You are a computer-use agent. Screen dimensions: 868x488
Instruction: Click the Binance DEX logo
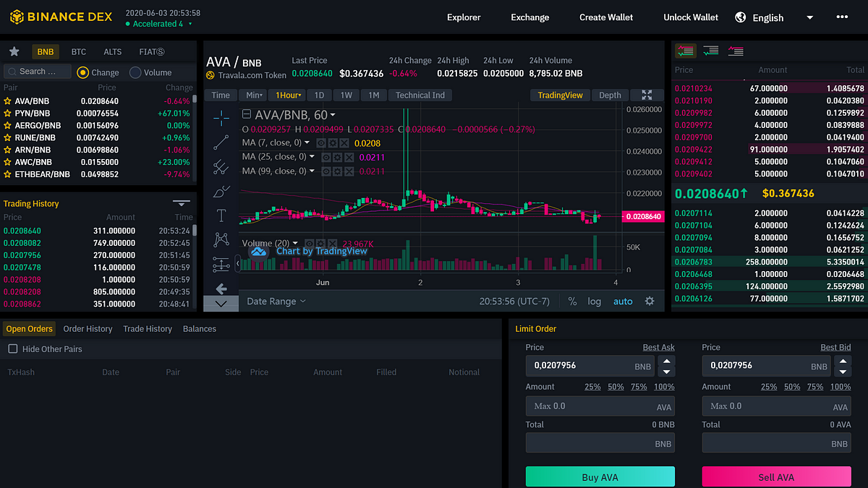pos(59,16)
